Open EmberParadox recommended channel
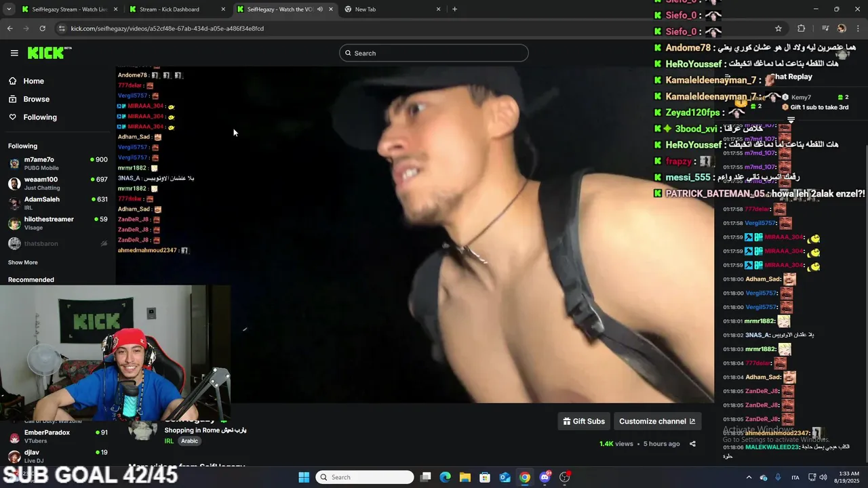 tap(58, 436)
